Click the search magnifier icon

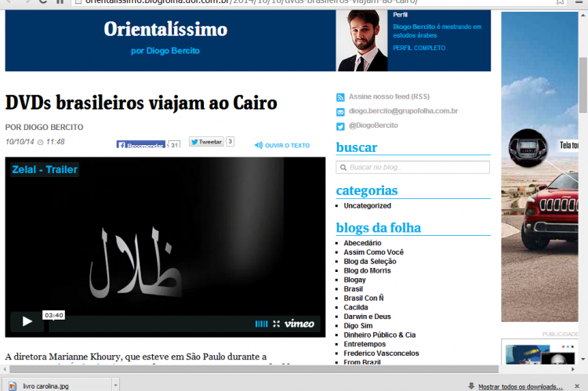click(x=343, y=168)
